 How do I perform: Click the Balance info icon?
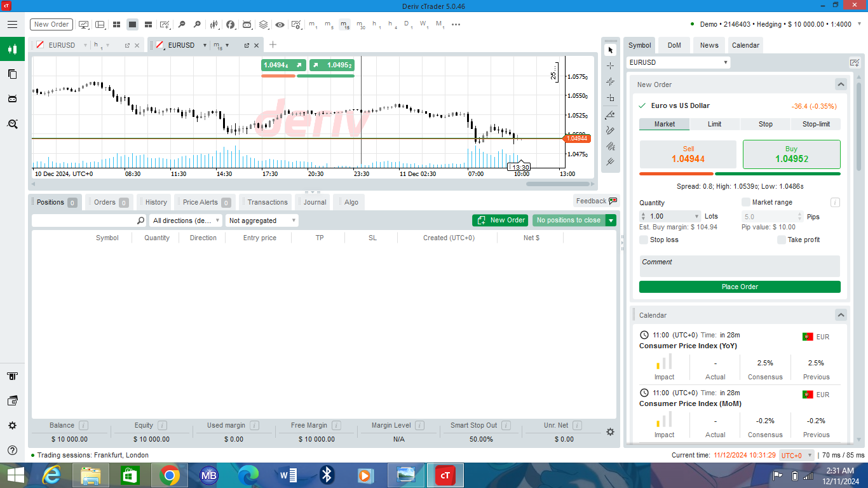click(x=83, y=425)
